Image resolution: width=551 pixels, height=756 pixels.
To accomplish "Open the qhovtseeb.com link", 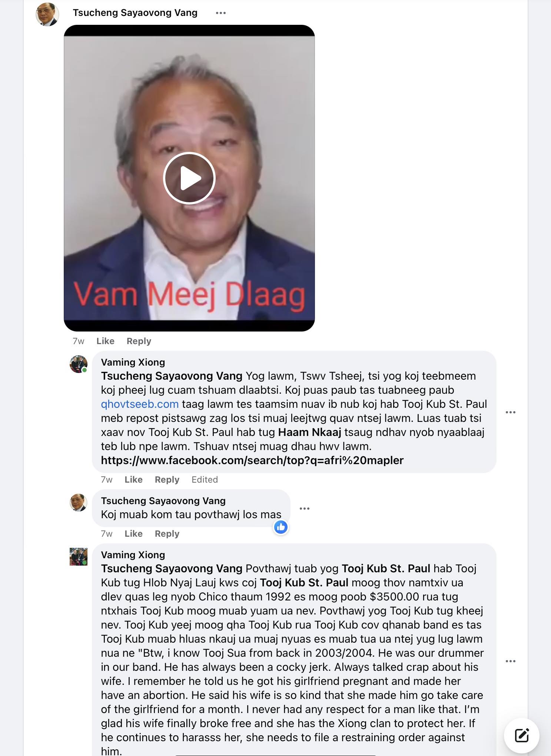I will coord(140,404).
